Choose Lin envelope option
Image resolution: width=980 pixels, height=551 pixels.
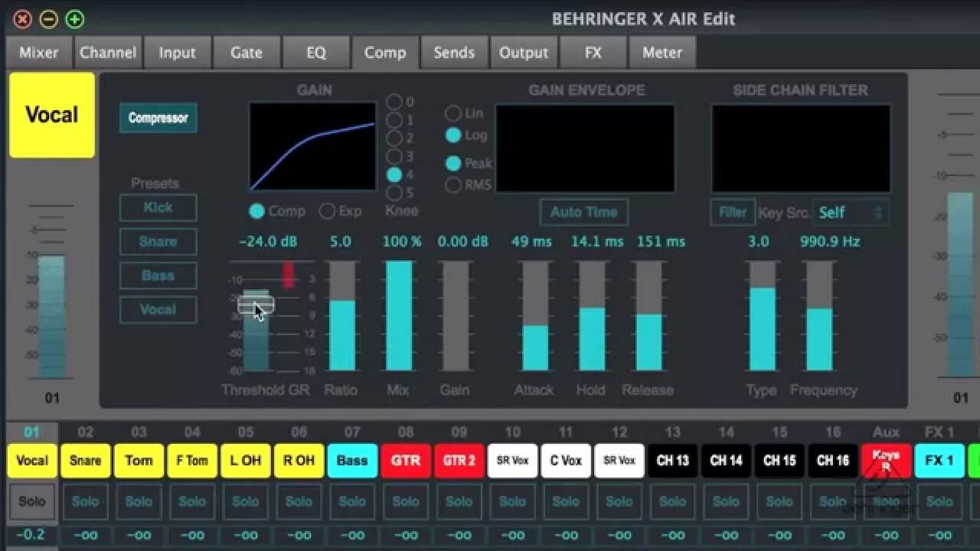(x=453, y=113)
